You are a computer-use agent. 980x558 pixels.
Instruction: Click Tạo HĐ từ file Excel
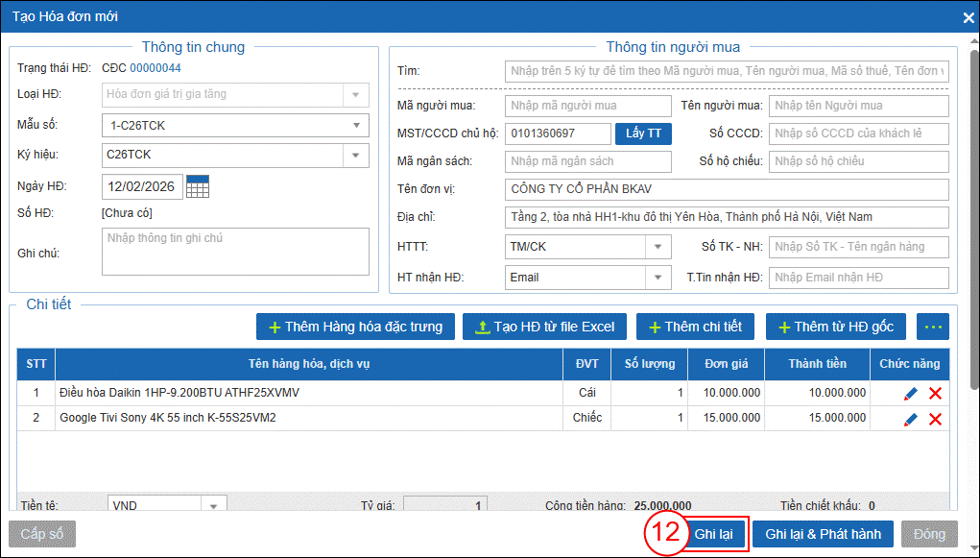[544, 327]
